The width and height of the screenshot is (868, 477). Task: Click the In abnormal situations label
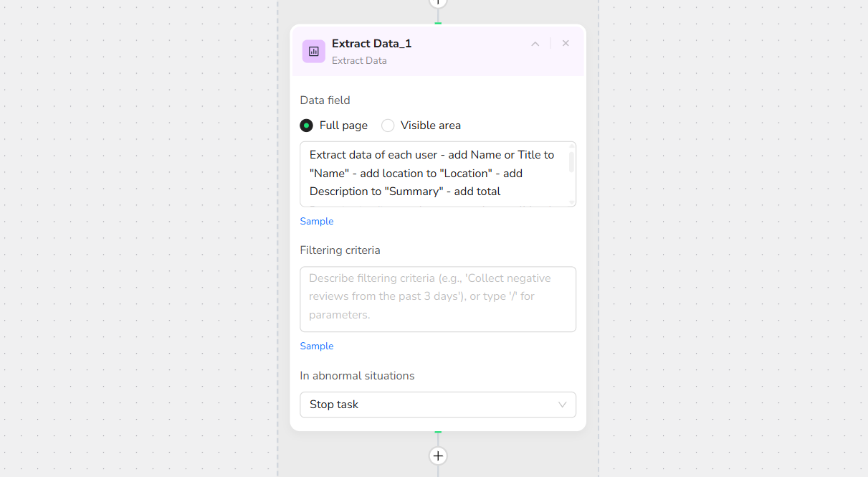pos(357,376)
